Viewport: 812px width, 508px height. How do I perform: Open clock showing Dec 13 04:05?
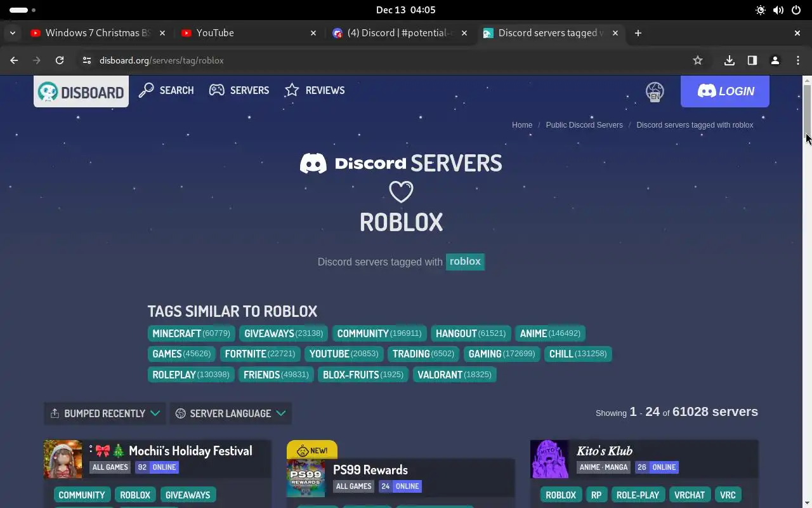click(x=406, y=10)
